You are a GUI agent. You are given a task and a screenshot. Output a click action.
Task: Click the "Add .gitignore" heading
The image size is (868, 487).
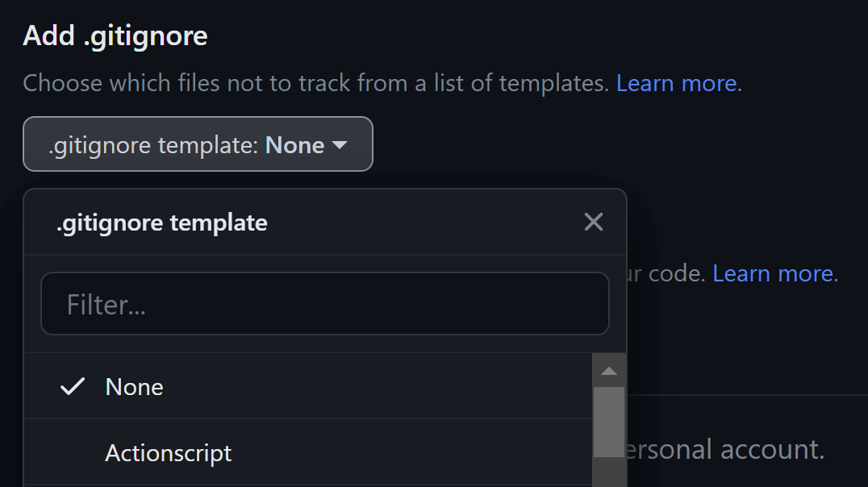click(115, 35)
